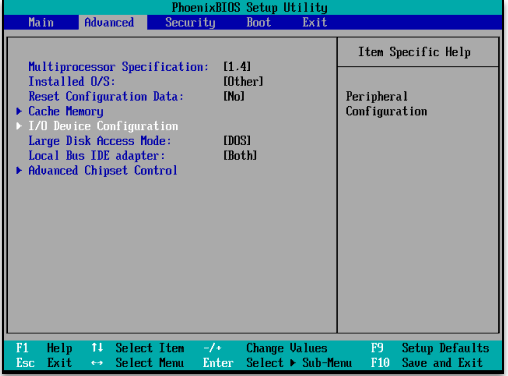The height and width of the screenshot is (376, 508).
Task: Select the Multiprocessor Specification label
Action: pyautogui.click(x=118, y=67)
